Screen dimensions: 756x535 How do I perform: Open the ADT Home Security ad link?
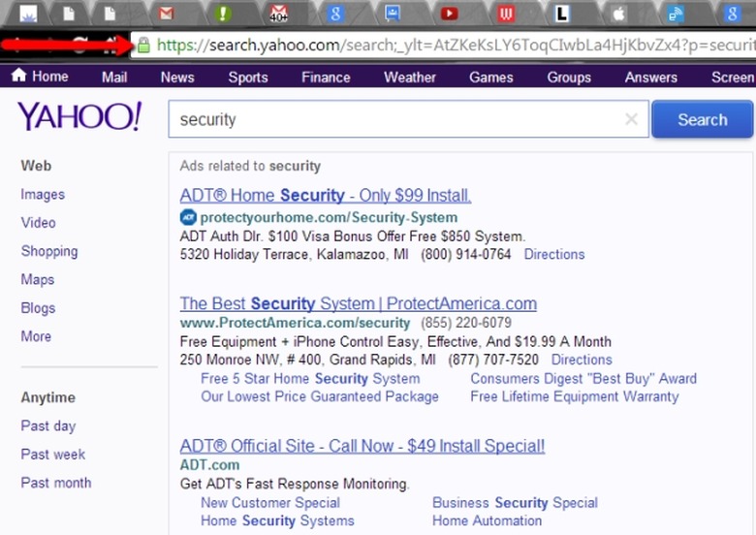tap(326, 195)
